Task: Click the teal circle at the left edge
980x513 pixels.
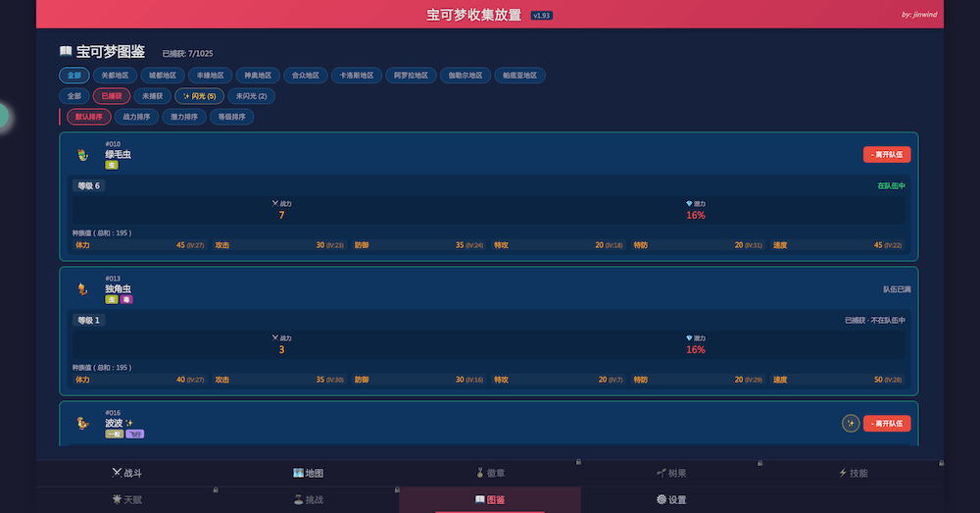Action: [3, 117]
